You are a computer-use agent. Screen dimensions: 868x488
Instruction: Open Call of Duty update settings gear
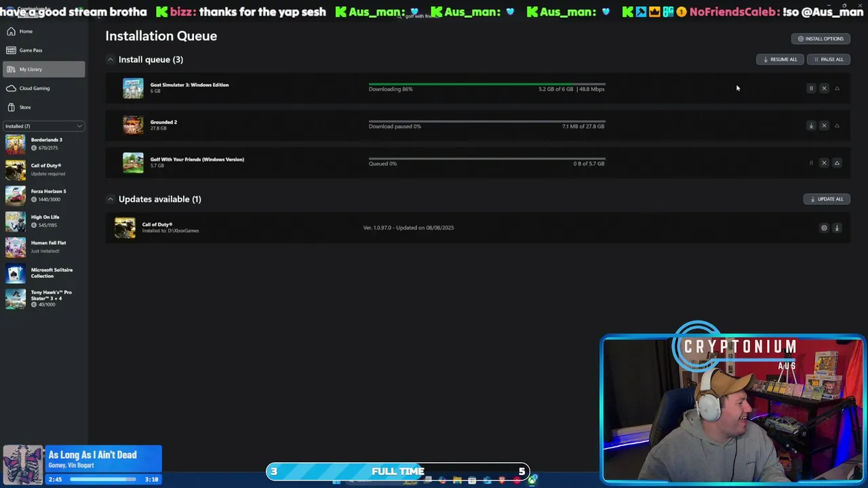point(824,228)
